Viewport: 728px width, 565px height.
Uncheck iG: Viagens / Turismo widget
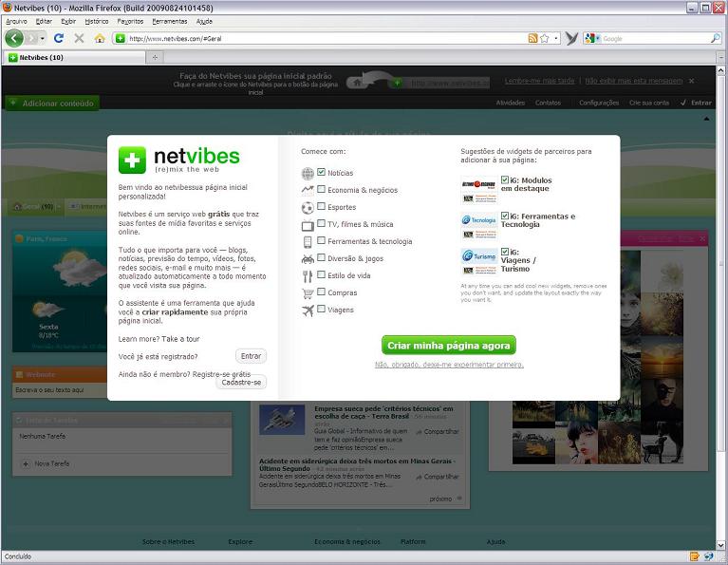(505, 252)
